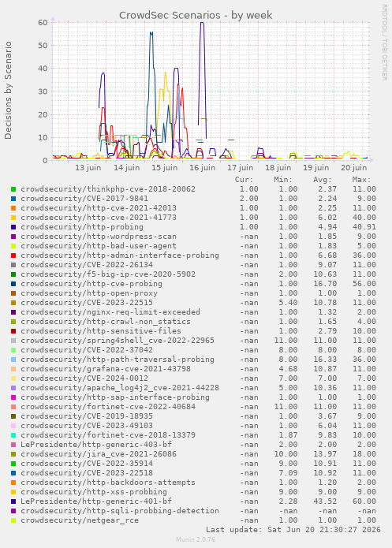Click legend entry crowdsecurity/netgear_rce
Viewport: 392px width, 548px height.
click(80, 520)
